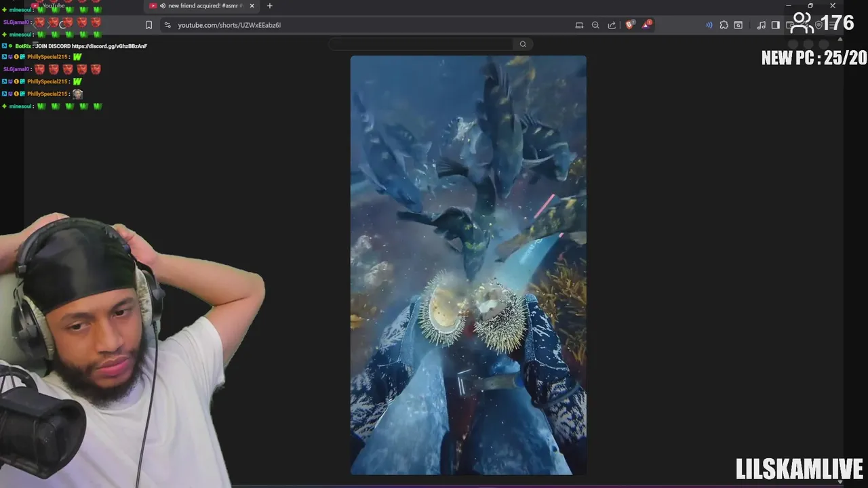Open the Brave Shields lion icon
This screenshot has width=868, height=488.
[x=629, y=25]
